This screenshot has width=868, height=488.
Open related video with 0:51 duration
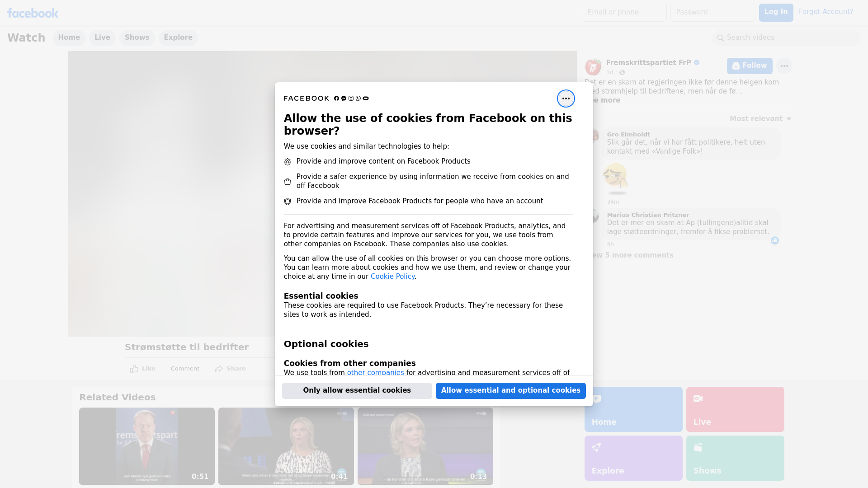click(147, 446)
